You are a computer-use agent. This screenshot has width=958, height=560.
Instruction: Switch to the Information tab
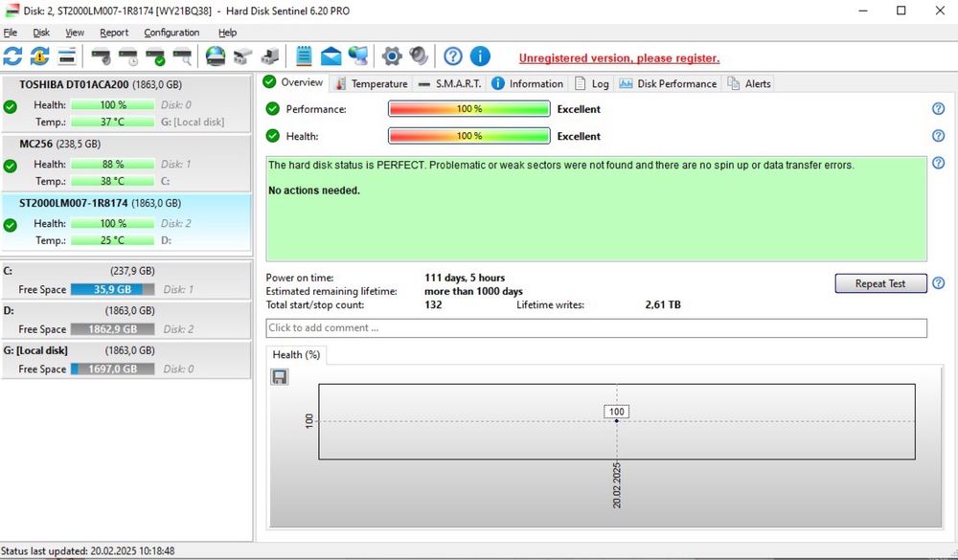[527, 83]
